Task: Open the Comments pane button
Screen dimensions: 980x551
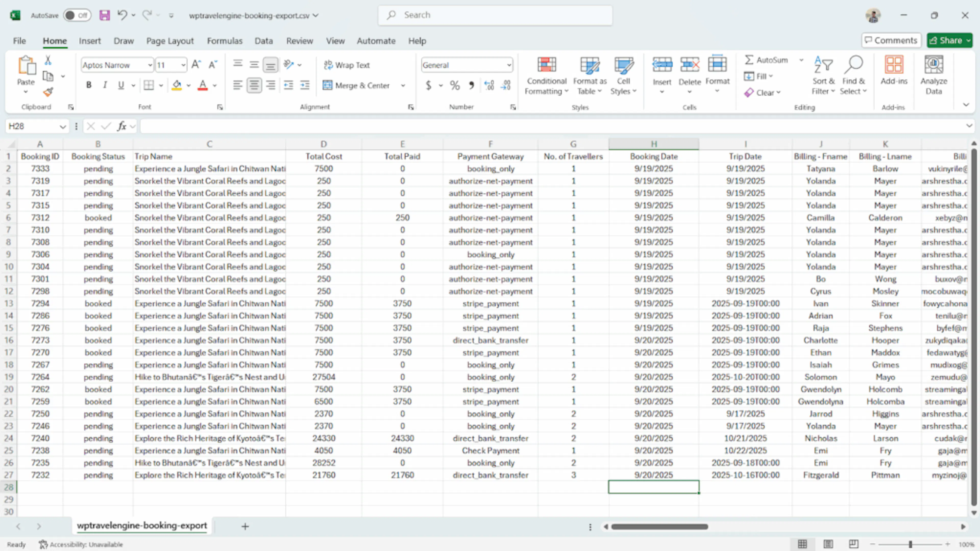Action: pyautogui.click(x=891, y=40)
